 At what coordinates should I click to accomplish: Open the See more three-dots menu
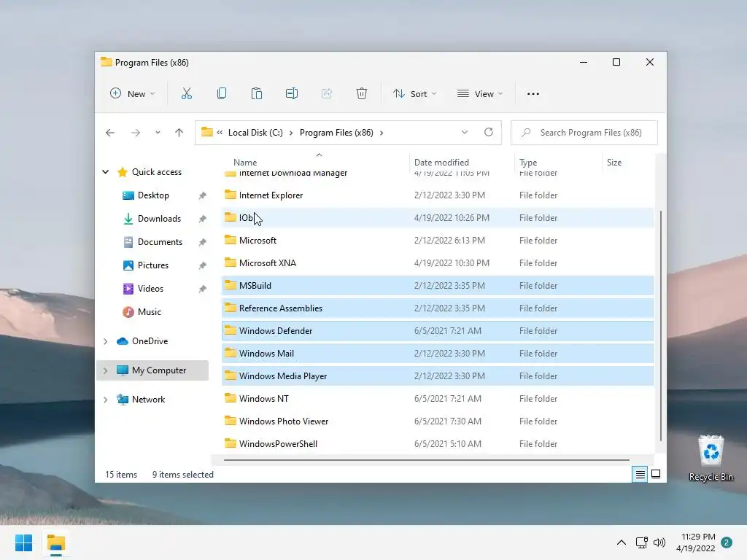pos(533,94)
